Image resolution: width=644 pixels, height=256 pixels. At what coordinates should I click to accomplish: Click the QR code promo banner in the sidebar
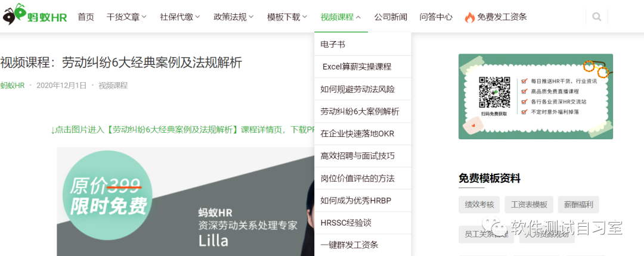535,96
